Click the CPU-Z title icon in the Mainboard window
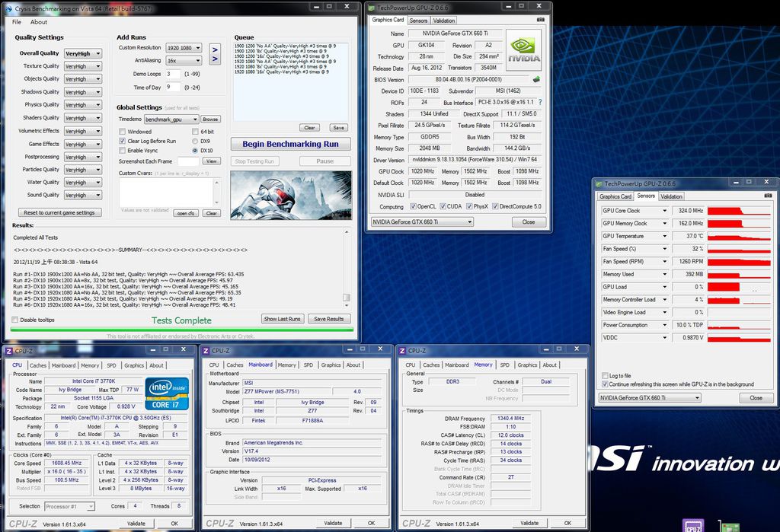 coord(206,351)
